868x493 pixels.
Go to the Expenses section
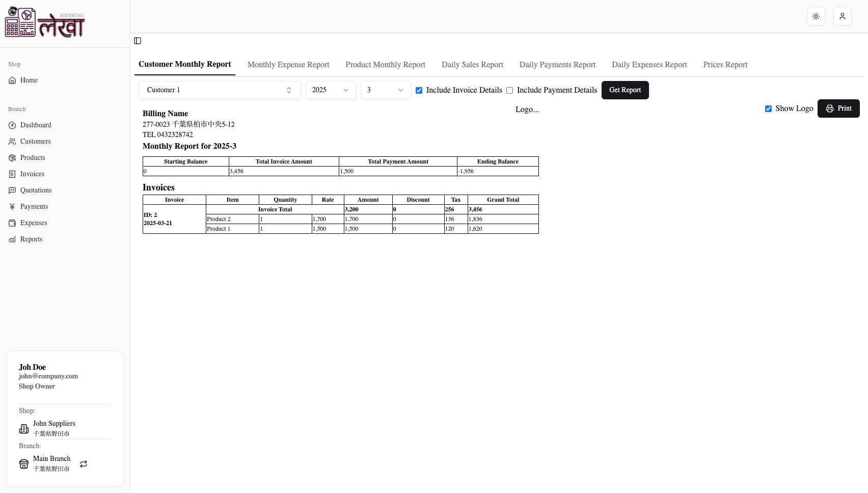tap(33, 223)
